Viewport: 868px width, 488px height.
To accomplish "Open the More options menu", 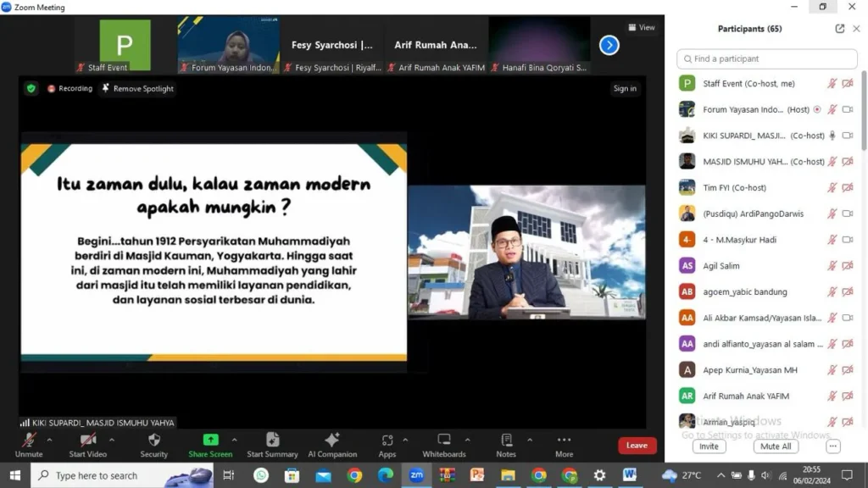I will pos(564,445).
